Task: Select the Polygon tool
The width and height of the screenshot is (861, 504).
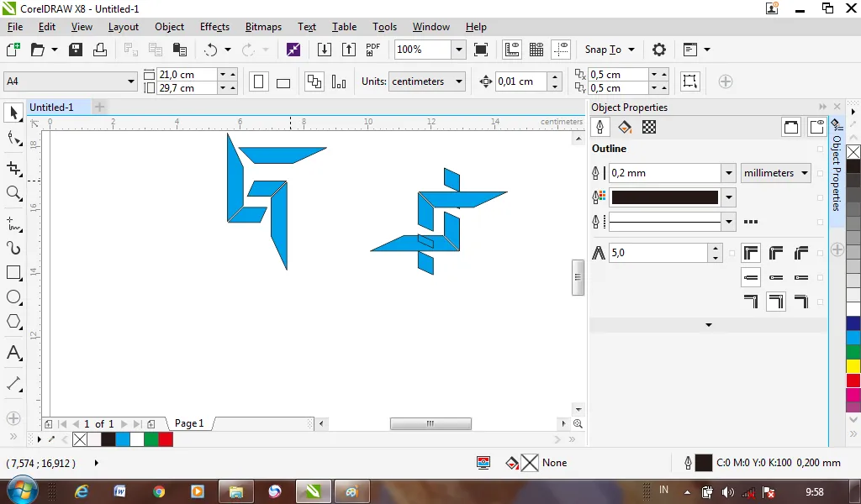Action: (x=13, y=322)
